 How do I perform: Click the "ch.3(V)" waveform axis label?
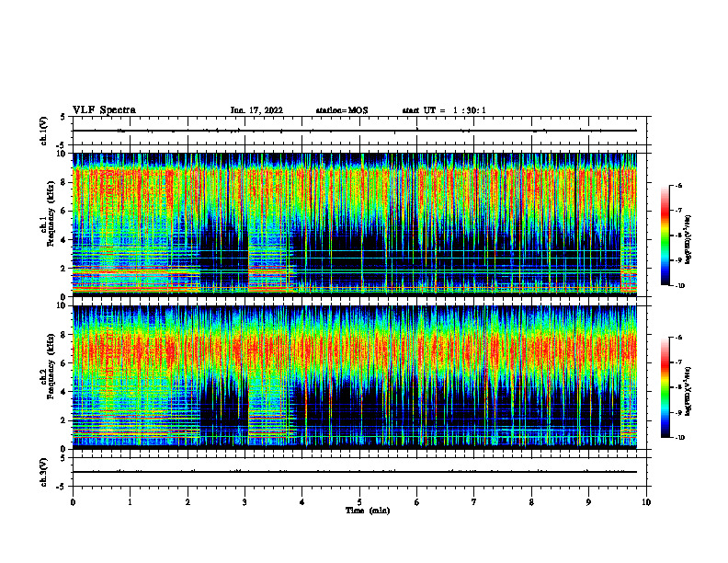point(44,472)
